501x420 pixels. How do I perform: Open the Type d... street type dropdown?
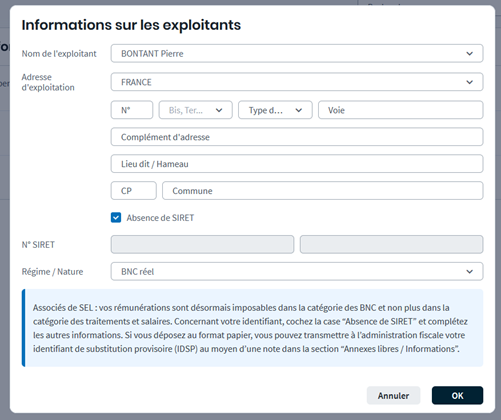coord(275,110)
